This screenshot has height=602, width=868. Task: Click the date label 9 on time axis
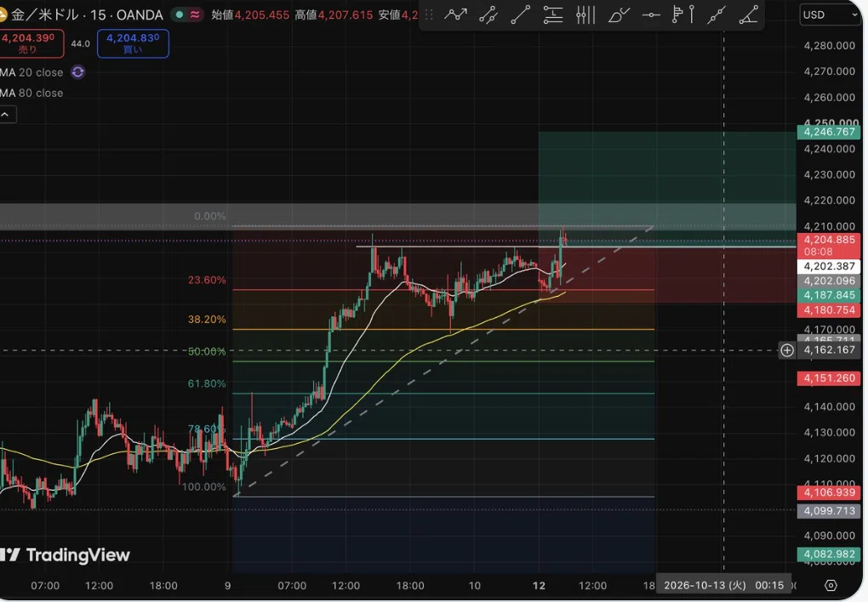click(227, 585)
